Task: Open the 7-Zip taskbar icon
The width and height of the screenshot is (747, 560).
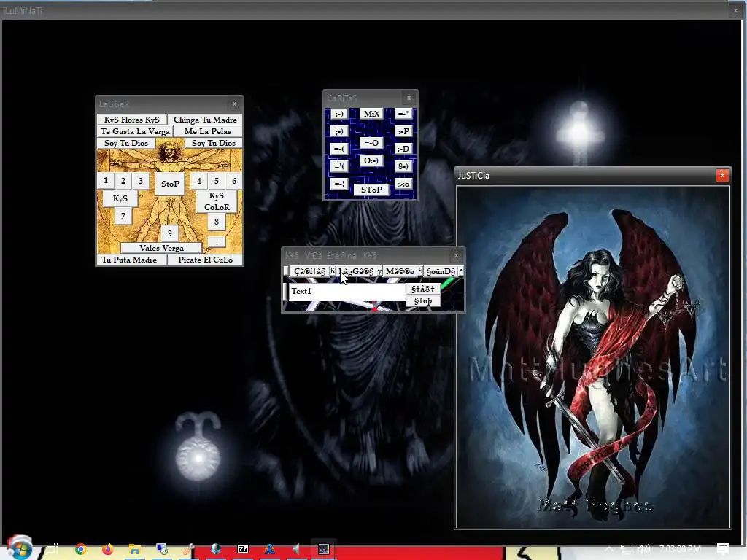Action: point(243,549)
